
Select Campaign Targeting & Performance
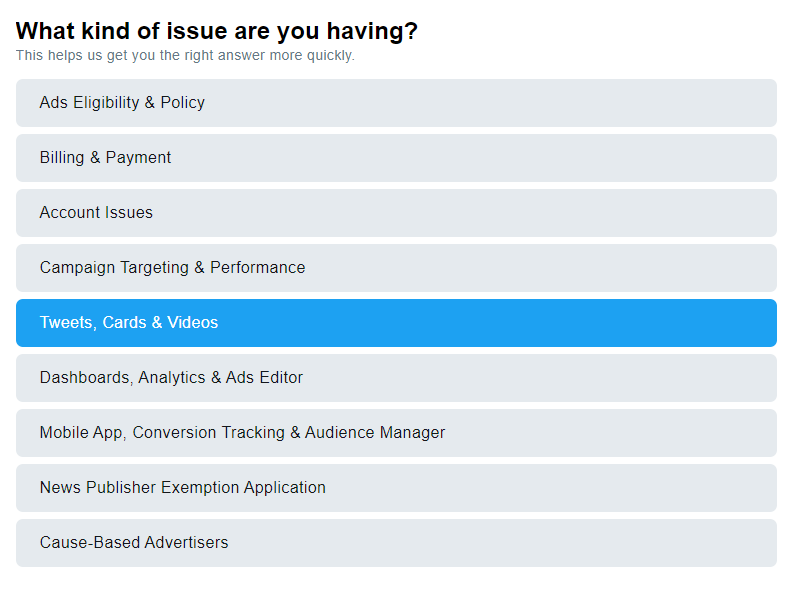click(x=396, y=268)
